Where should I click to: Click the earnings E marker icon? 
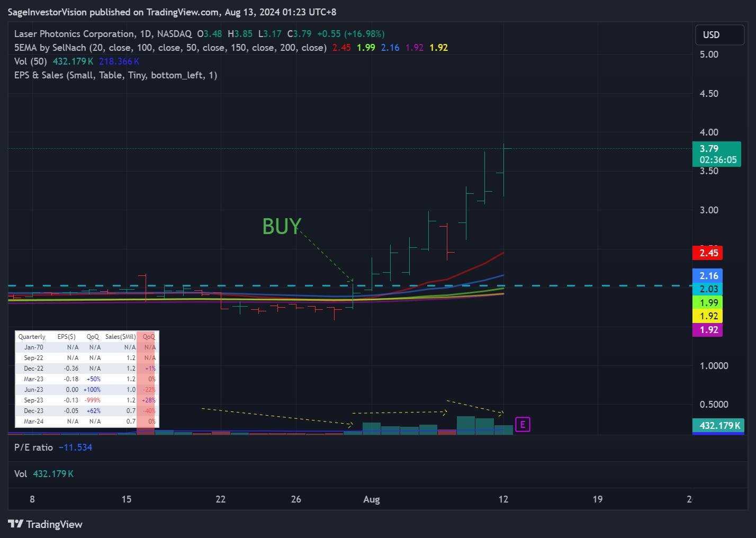point(523,425)
